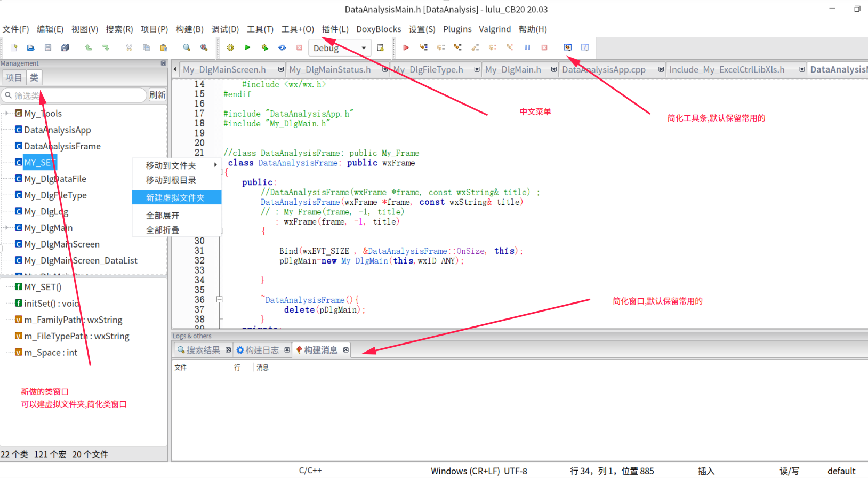Save all files using the toolbar icon
Viewport: 868px width, 478px height.
point(65,47)
